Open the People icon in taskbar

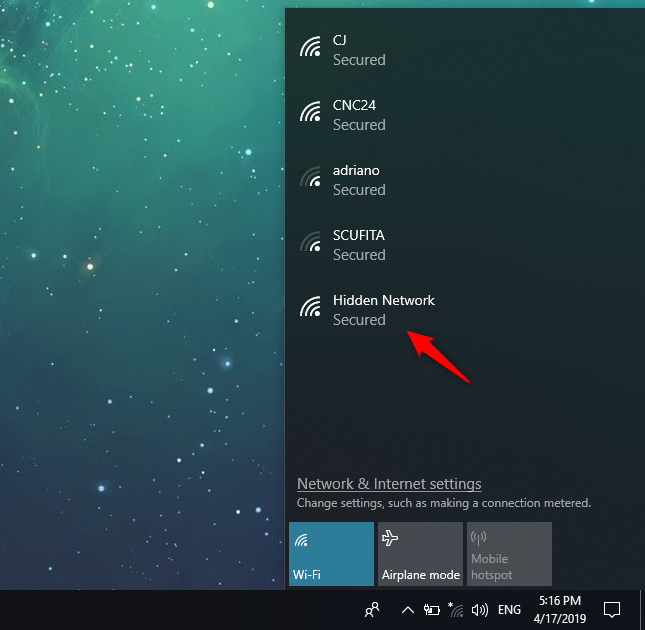point(372,610)
